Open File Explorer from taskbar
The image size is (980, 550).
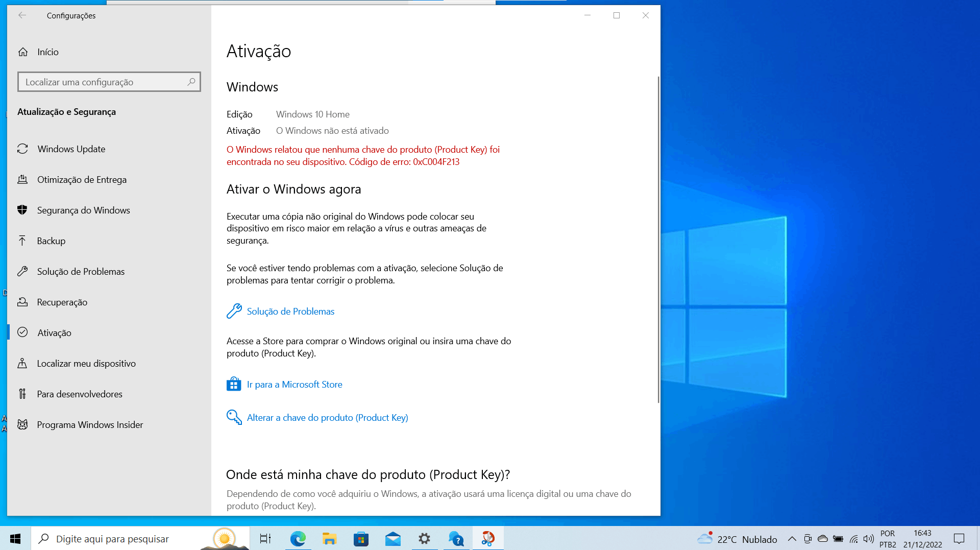coord(329,539)
